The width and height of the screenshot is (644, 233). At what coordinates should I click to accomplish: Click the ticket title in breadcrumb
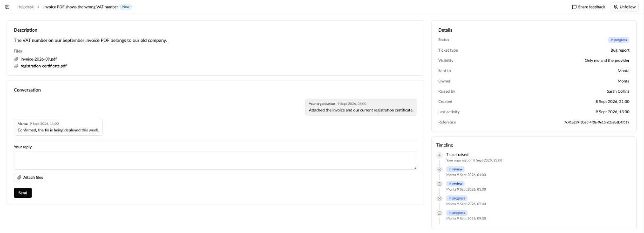click(x=81, y=7)
